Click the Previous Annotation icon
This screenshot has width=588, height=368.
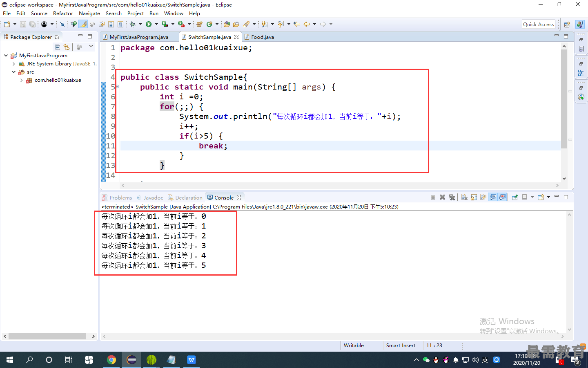(281, 24)
